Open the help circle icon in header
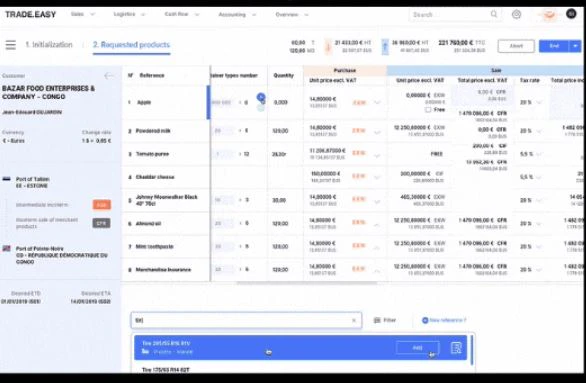This screenshot has width=586, height=383. click(516, 15)
